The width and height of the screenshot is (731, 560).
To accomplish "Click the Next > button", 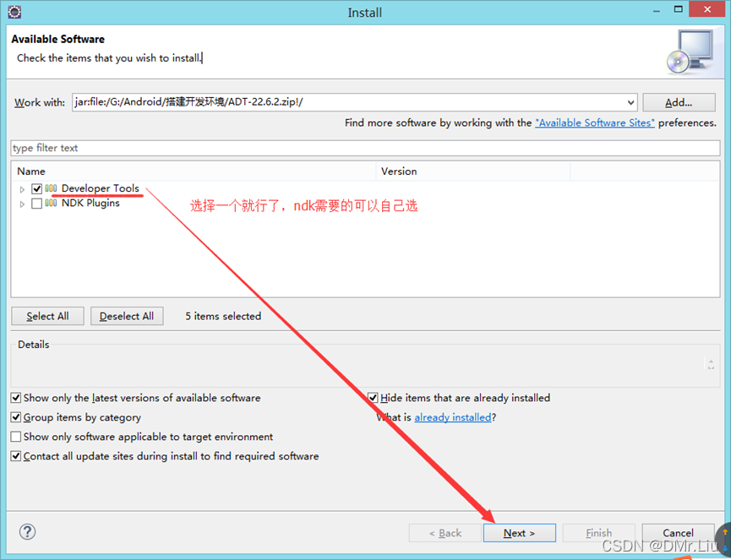I will (520, 533).
